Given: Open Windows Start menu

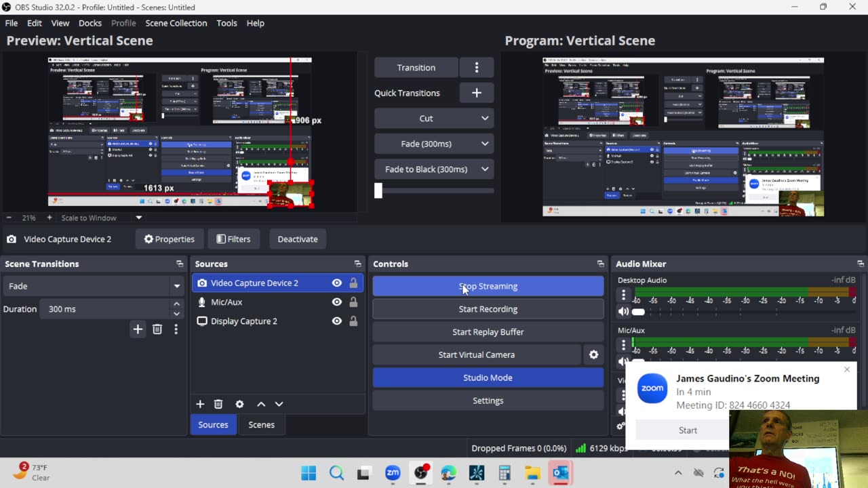Looking at the screenshot, I should (x=309, y=472).
